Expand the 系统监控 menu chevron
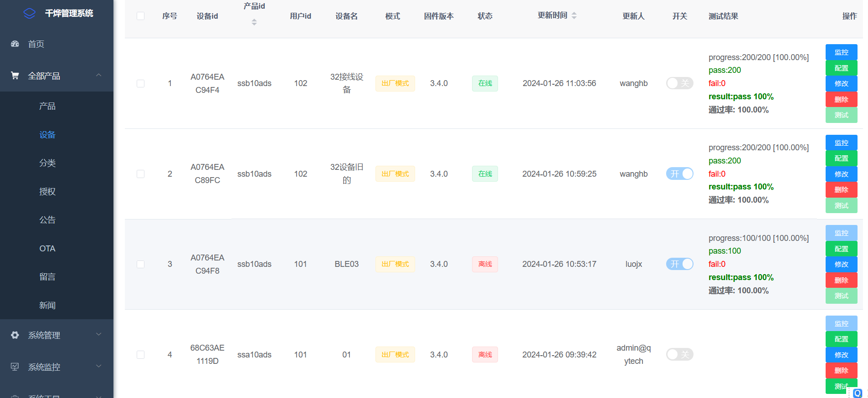Screen dimensions: 868x398 click(99, 367)
